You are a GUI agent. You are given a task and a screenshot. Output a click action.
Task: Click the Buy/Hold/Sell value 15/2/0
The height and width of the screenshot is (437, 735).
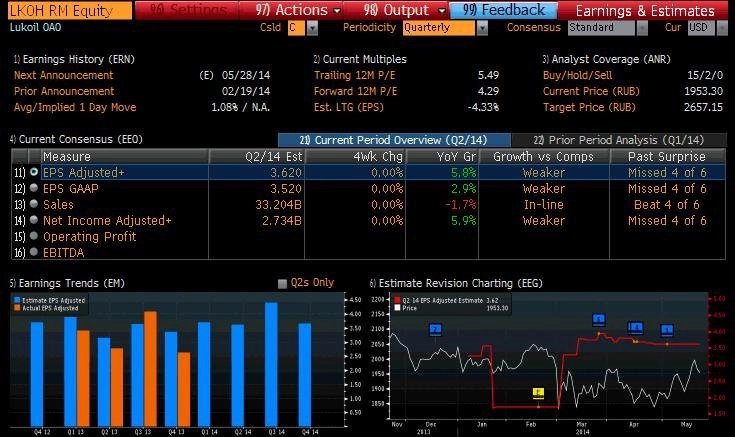pyautogui.click(x=705, y=75)
